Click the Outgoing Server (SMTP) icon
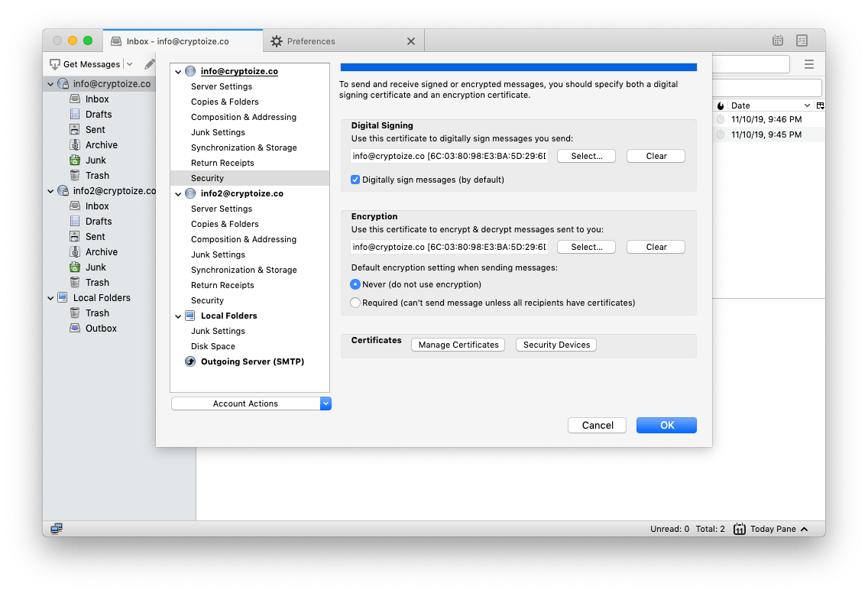The width and height of the screenshot is (868, 593). (189, 361)
